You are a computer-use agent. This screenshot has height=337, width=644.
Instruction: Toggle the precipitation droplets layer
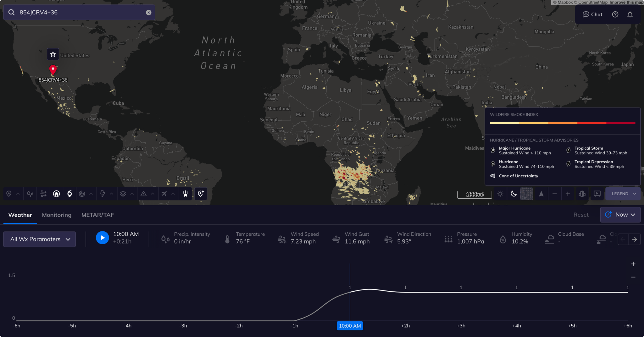point(30,194)
